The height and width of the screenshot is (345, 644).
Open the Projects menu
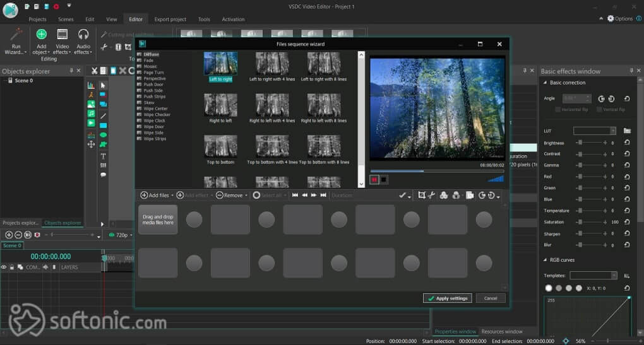tap(37, 20)
